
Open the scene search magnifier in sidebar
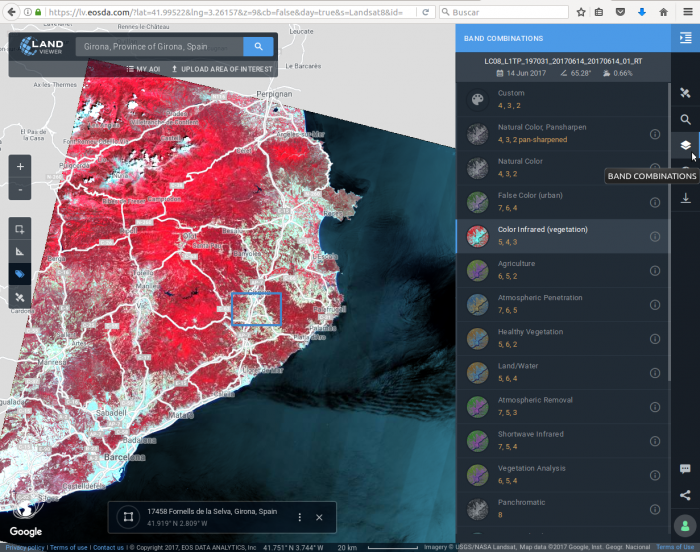click(685, 119)
